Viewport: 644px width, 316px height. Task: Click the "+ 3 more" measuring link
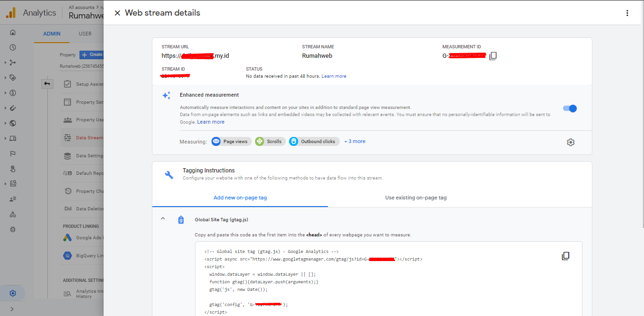355,141
